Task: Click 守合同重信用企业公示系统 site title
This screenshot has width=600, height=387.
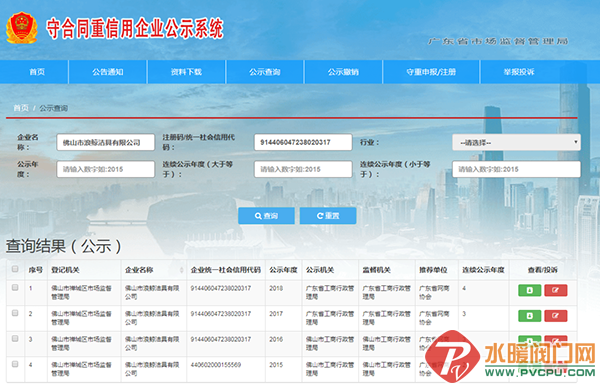Action: (x=135, y=28)
